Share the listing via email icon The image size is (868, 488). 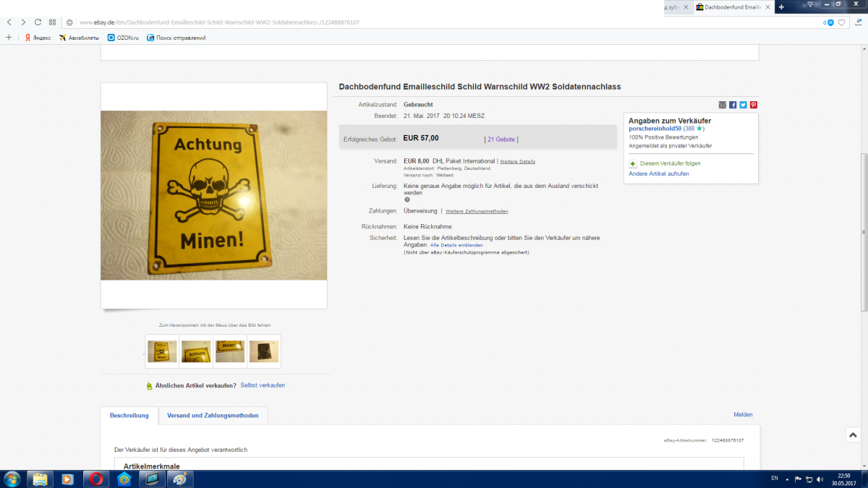[722, 105]
